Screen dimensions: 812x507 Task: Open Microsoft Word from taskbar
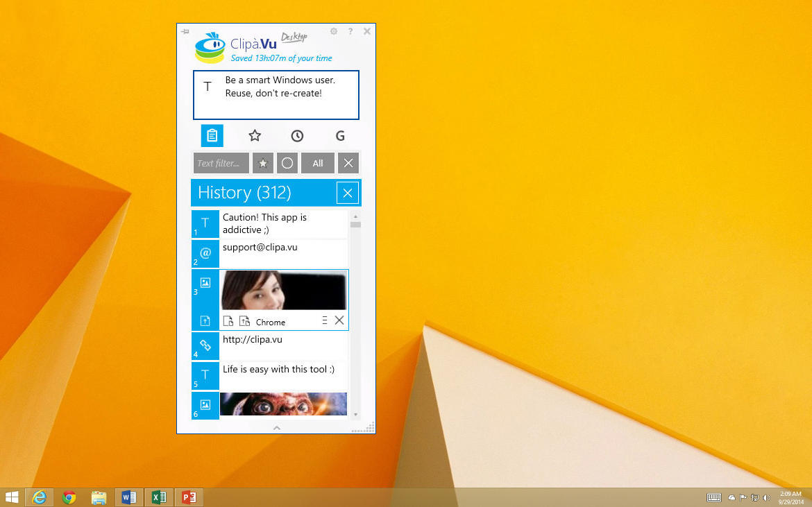[x=129, y=497]
